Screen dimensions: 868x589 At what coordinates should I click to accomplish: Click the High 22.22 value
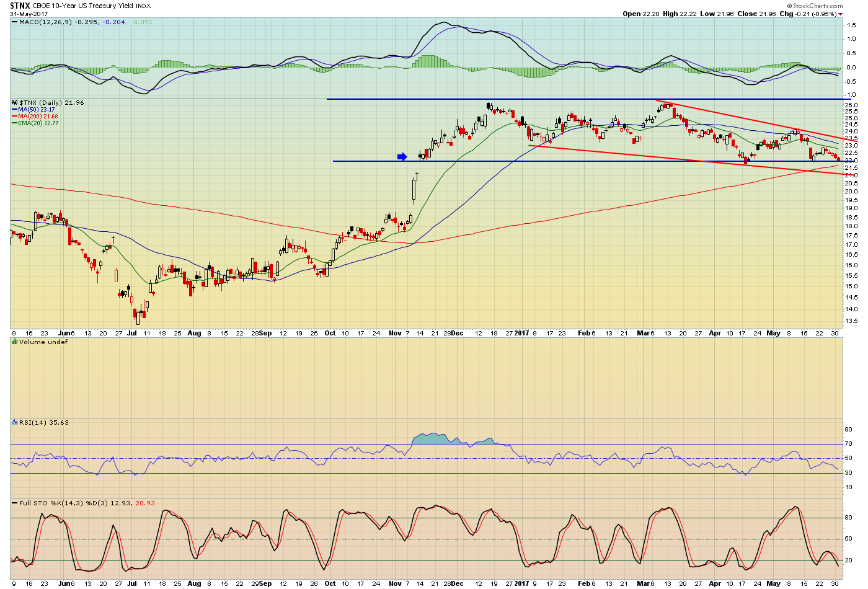(x=680, y=14)
